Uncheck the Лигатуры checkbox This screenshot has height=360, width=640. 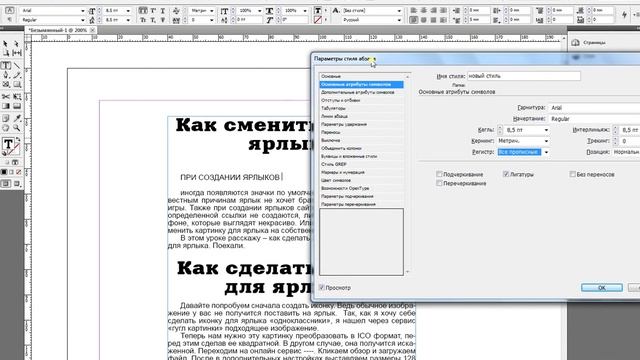tap(506, 174)
